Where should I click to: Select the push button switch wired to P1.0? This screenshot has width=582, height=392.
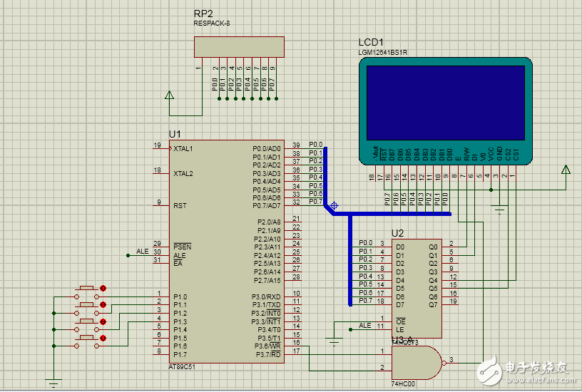pyautogui.click(x=86, y=292)
